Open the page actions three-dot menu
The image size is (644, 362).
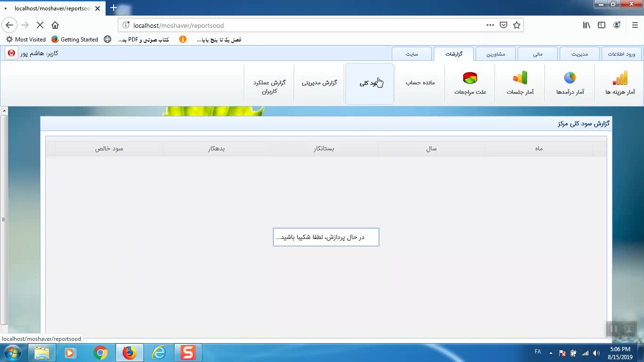(490, 25)
